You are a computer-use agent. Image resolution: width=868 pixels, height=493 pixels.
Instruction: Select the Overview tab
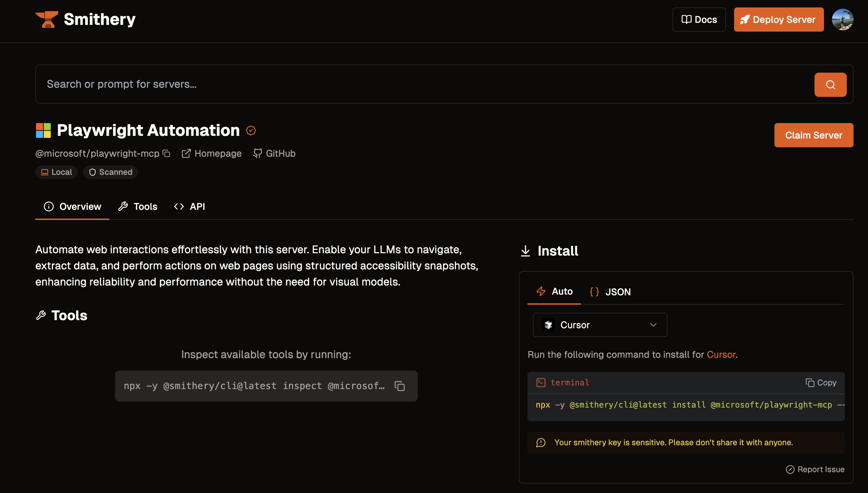point(72,206)
